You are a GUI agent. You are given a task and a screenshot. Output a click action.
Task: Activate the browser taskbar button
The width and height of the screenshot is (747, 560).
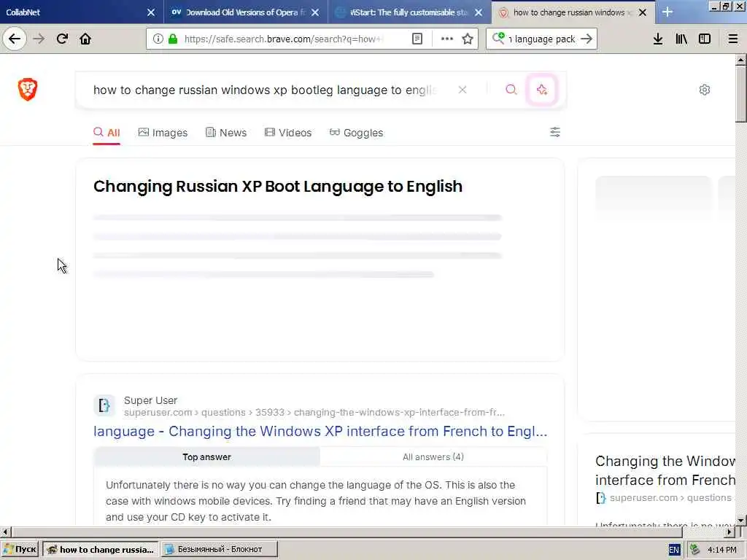click(x=101, y=549)
